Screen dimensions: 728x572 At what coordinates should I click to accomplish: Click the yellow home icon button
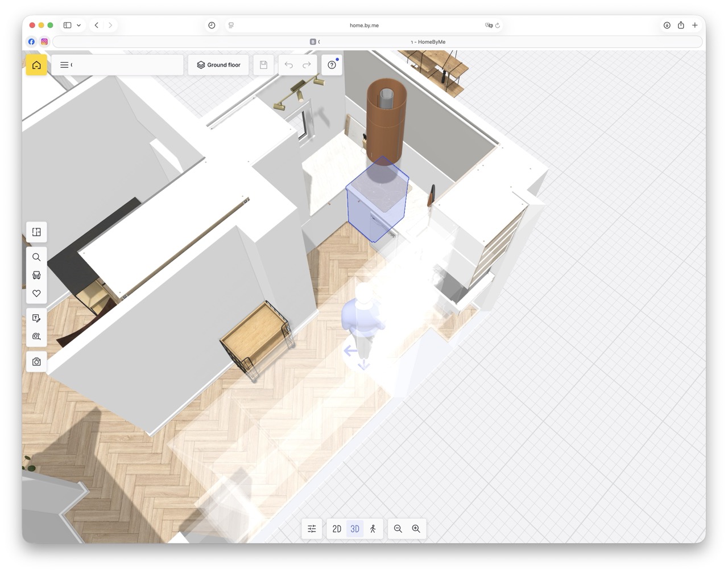[x=36, y=65]
